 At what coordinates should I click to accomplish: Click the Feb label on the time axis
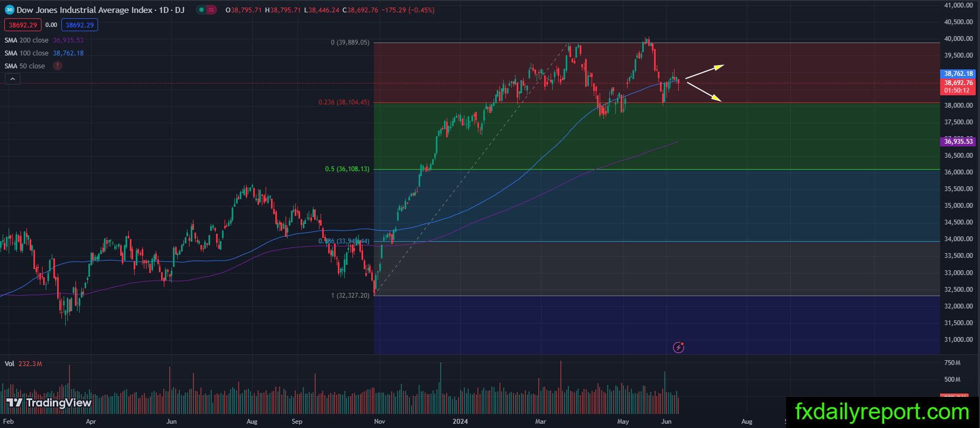(x=8, y=422)
